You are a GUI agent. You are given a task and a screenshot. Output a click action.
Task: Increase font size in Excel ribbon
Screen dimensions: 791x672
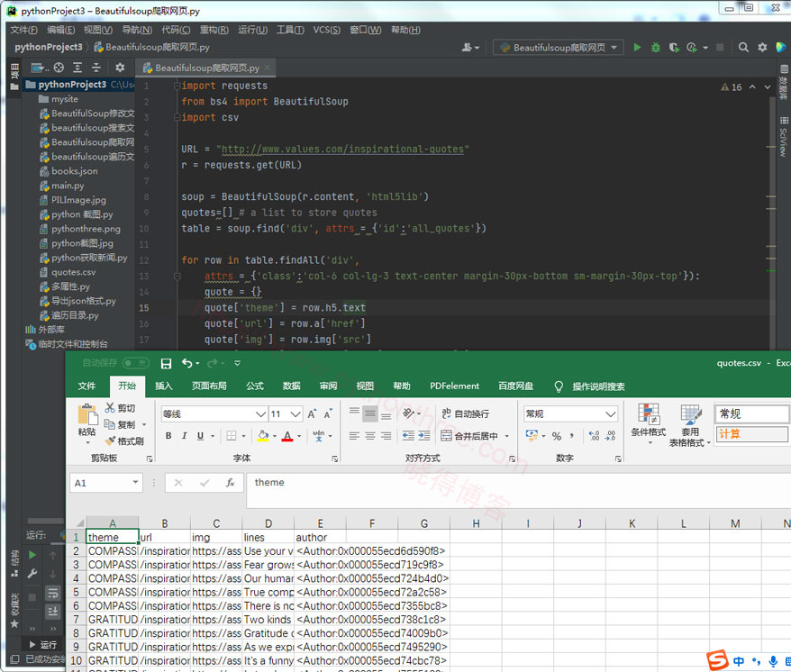(x=313, y=414)
